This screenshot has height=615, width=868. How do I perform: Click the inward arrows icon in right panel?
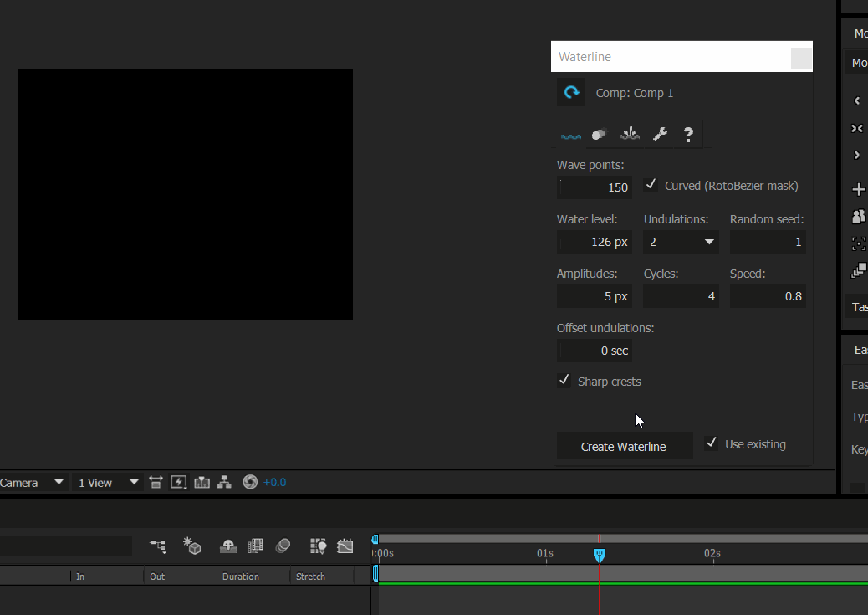tap(857, 128)
